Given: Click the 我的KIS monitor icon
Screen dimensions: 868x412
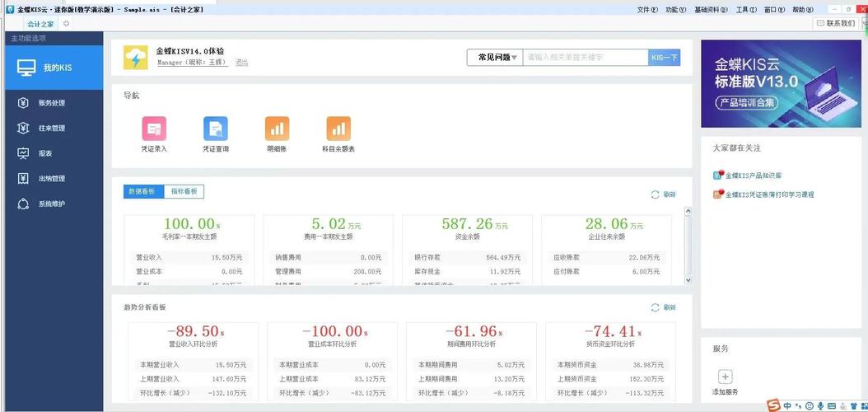Looking at the screenshot, I should coord(26,68).
